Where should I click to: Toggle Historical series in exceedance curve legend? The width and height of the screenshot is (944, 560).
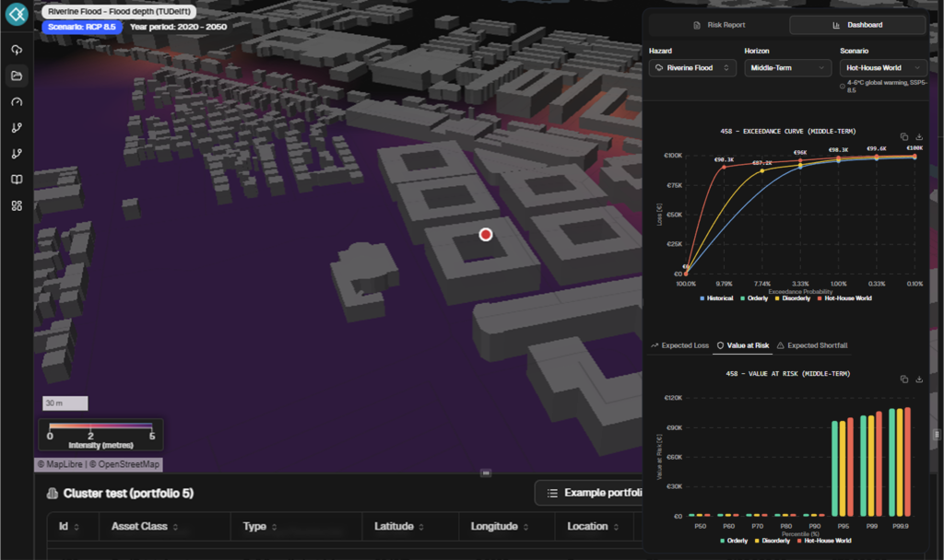click(x=719, y=298)
